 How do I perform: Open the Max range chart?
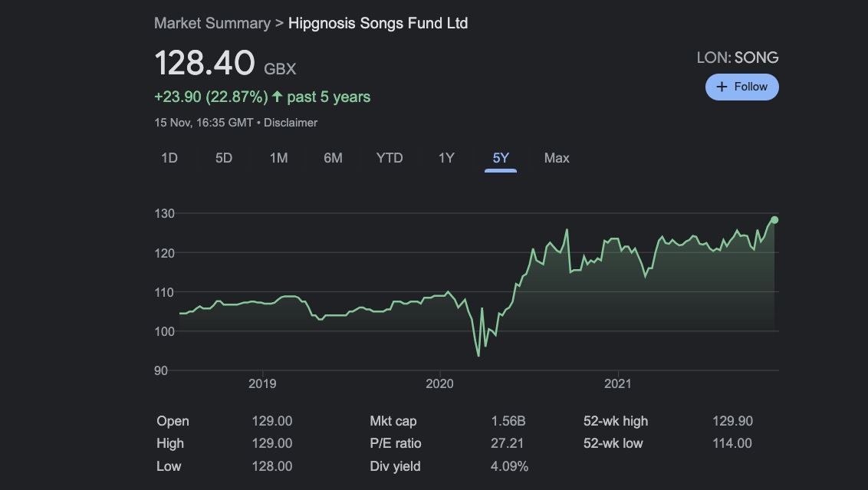(x=557, y=158)
